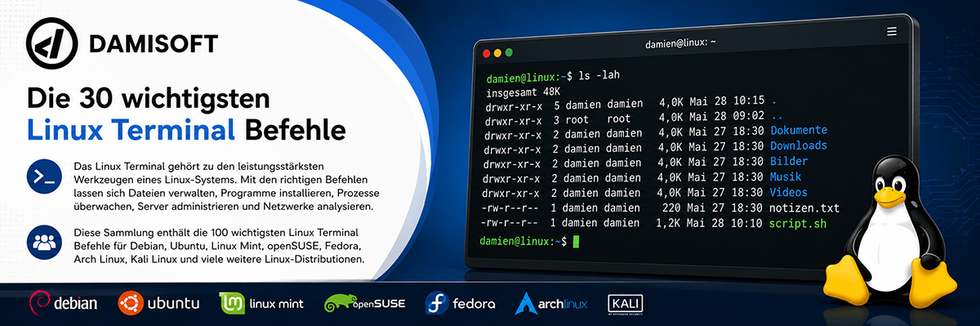Click the green terminal cursor block
This screenshot has width=980, height=326.
click(x=576, y=242)
